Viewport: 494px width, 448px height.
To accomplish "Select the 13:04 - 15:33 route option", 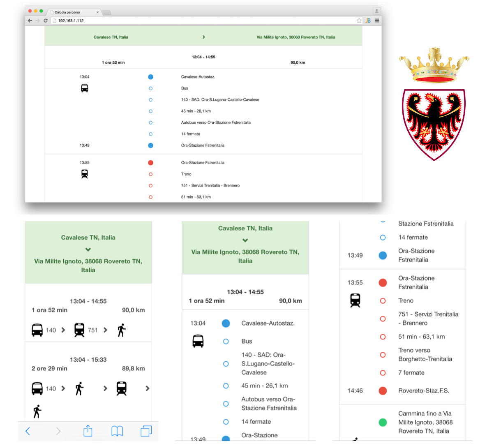I will (x=88, y=360).
